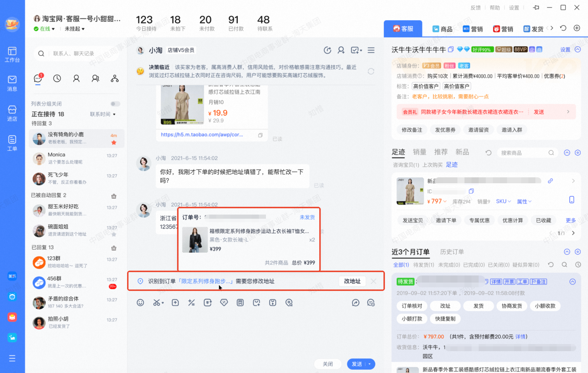This screenshot has height=373, width=588.
Task: Open the 联系时间 sort dropdown
Action: [103, 114]
